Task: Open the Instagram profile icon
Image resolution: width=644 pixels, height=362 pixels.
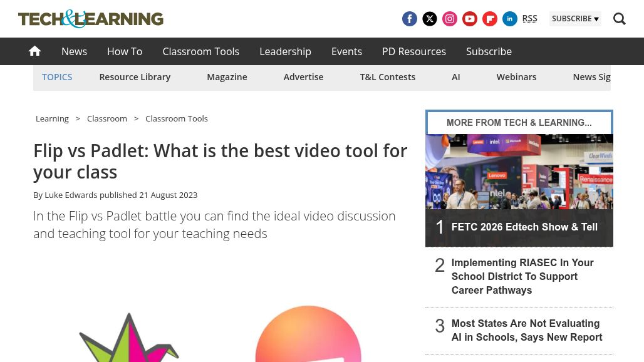Action: click(x=450, y=19)
